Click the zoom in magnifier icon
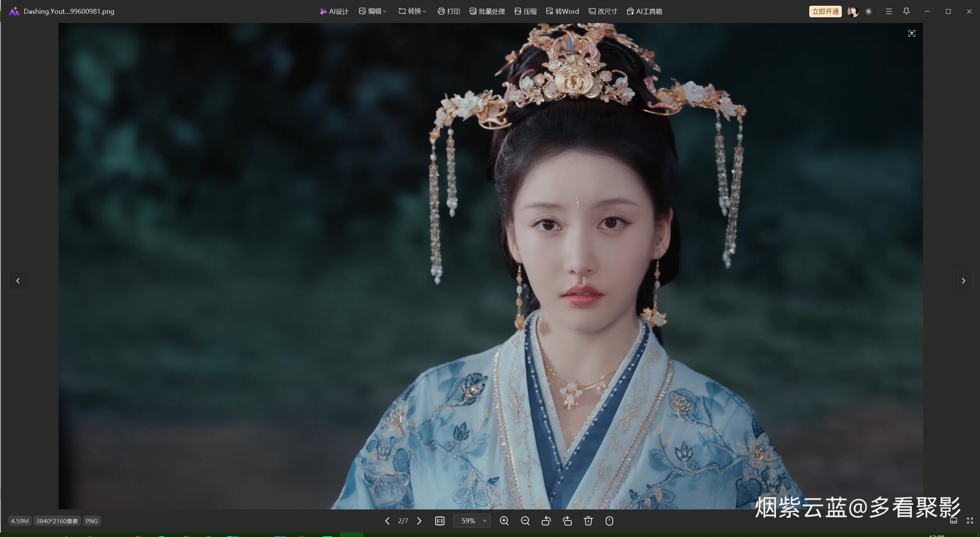 [504, 521]
